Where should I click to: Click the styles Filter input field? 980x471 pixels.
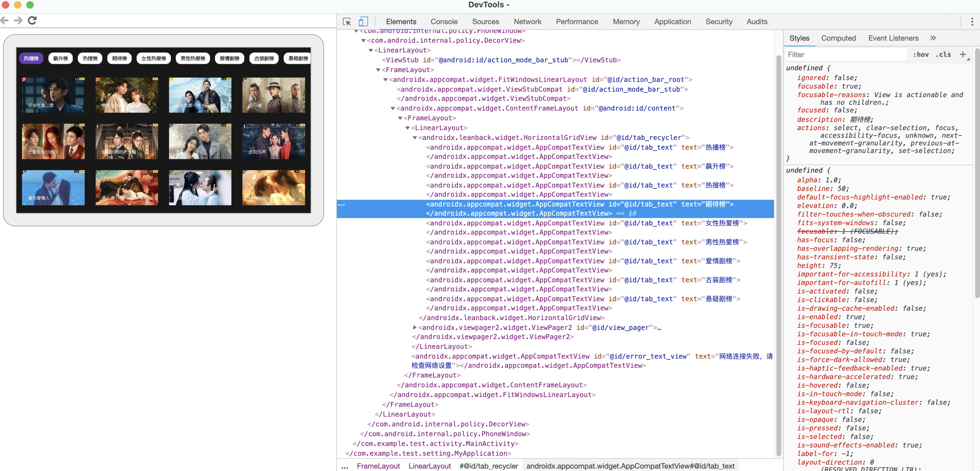[x=845, y=54]
